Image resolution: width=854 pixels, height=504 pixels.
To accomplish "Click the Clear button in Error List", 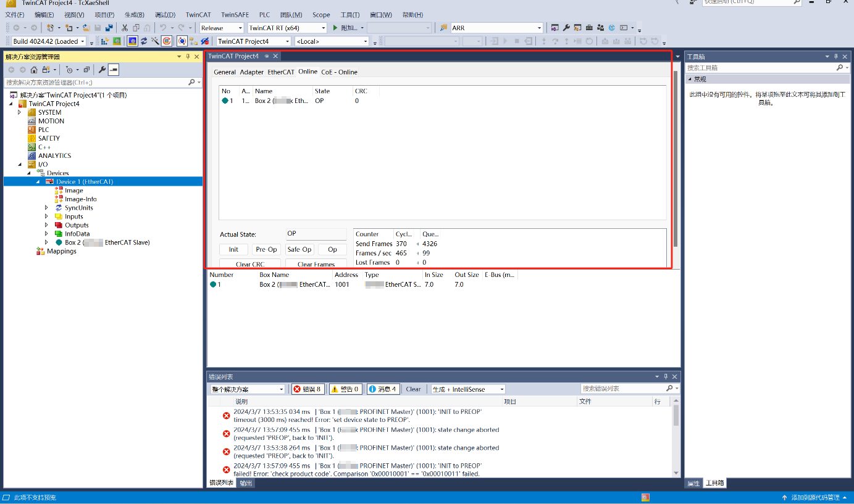I will coord(413,389).
